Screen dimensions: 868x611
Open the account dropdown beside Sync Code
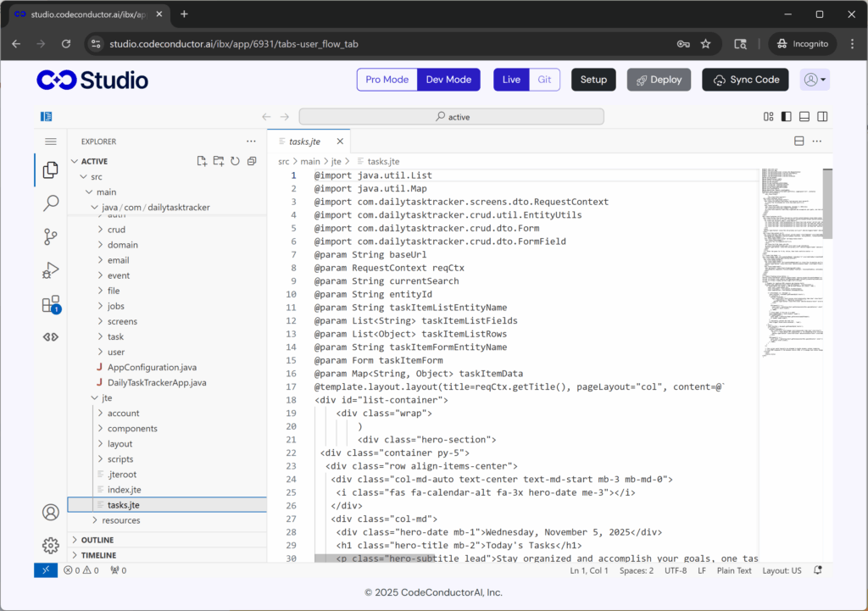815,79
